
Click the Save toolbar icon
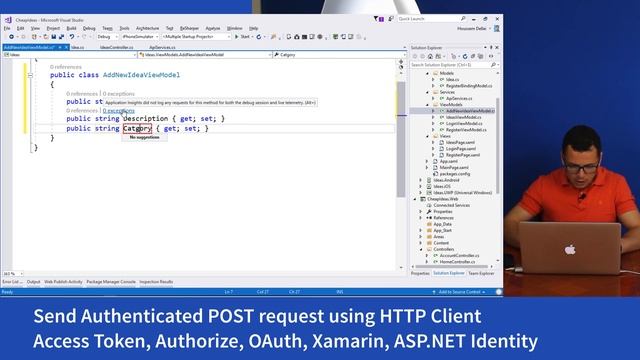point(53,37)
